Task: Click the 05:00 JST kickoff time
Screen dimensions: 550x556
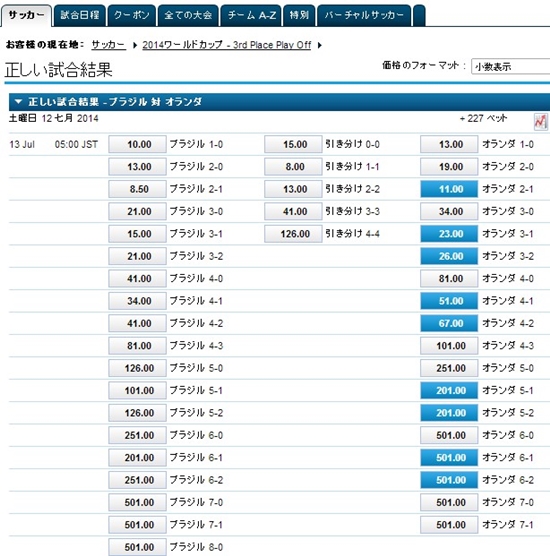Action: click(x=76, y=145)
